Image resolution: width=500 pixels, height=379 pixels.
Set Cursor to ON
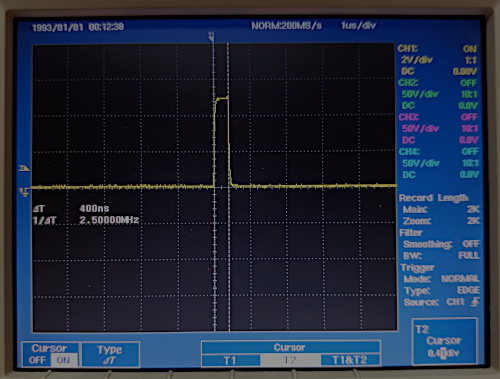pyautogui.click(x=63, y=360)
